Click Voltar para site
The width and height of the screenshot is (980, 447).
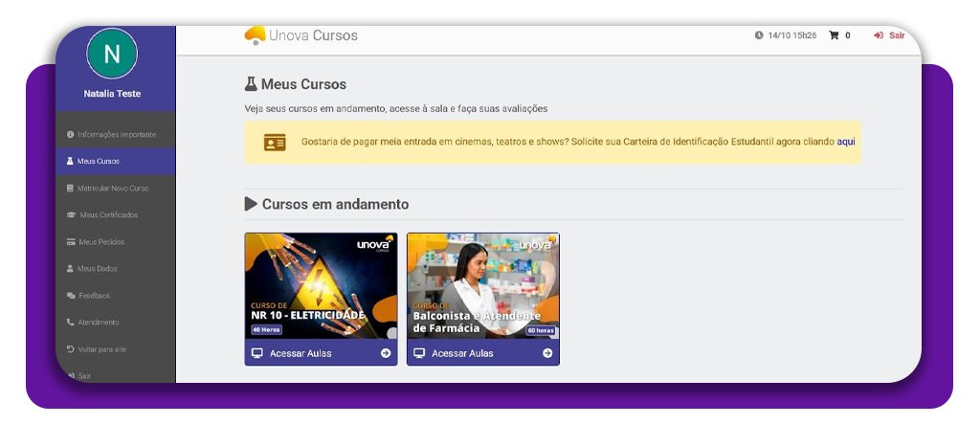click(x=116, y=349)
